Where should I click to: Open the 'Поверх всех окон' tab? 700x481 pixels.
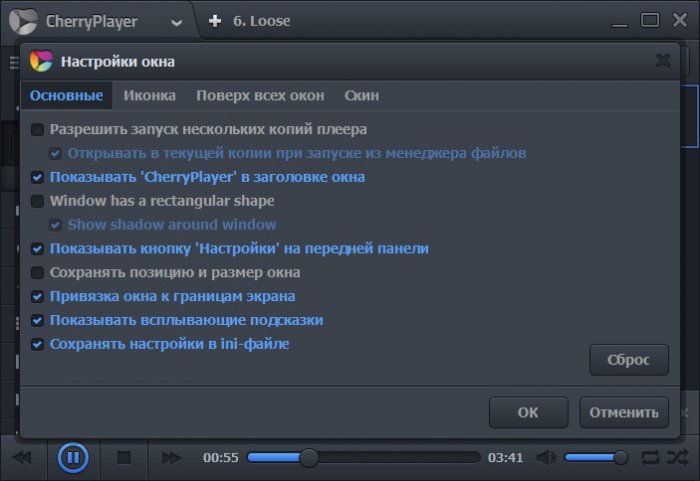click(x=260, y=96)
